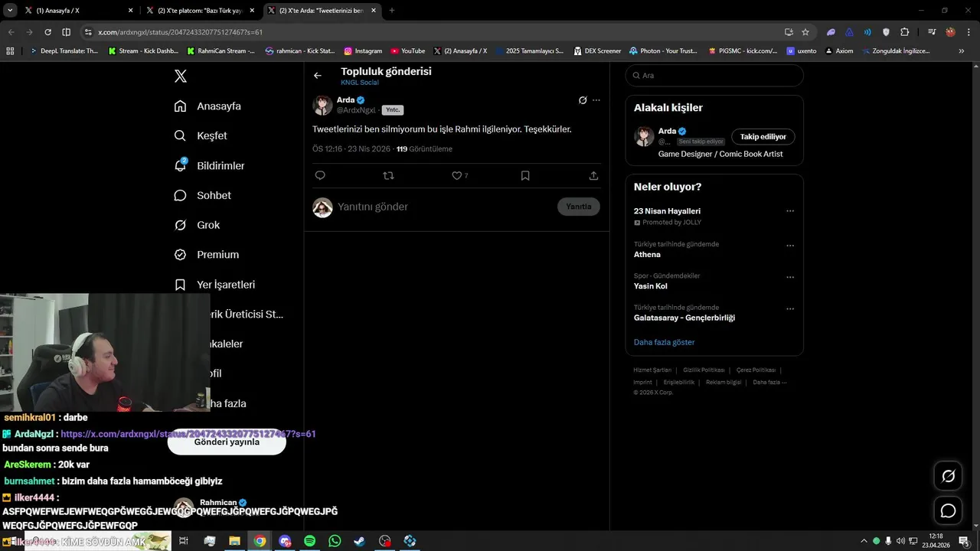Open Arda's profile in Alakalı kişiler
Viewport: 980px width, 551px height.
click(x=667, y=131)
